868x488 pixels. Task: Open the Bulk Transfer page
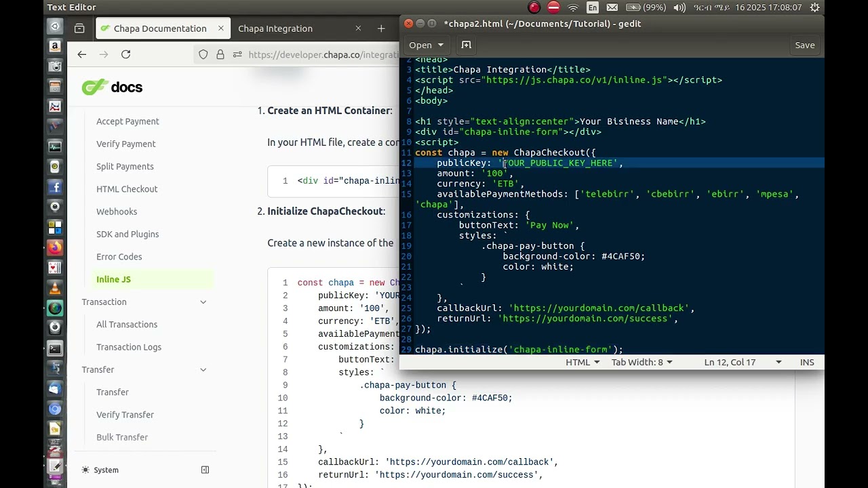tap(122, 437)
